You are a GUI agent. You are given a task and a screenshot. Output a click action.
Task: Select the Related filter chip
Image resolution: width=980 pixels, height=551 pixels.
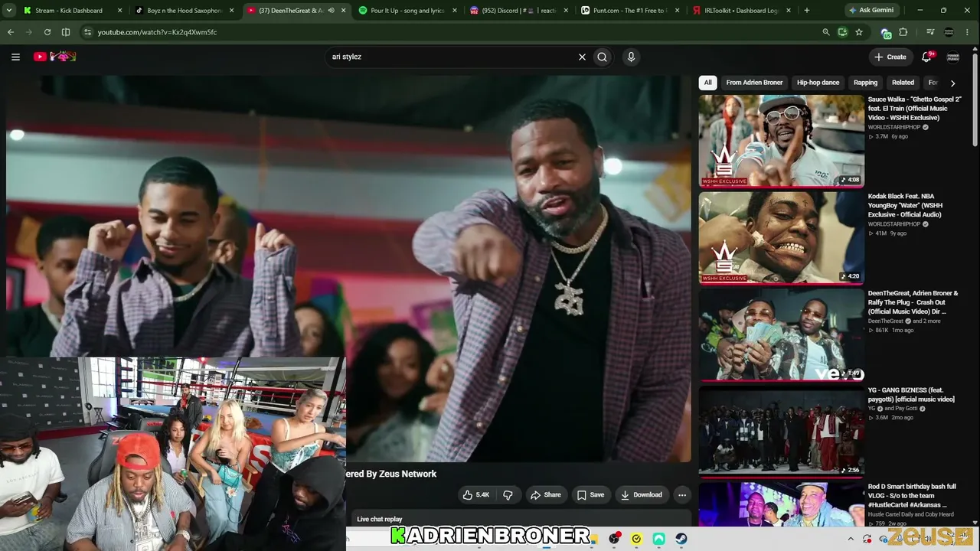[903, 83]
